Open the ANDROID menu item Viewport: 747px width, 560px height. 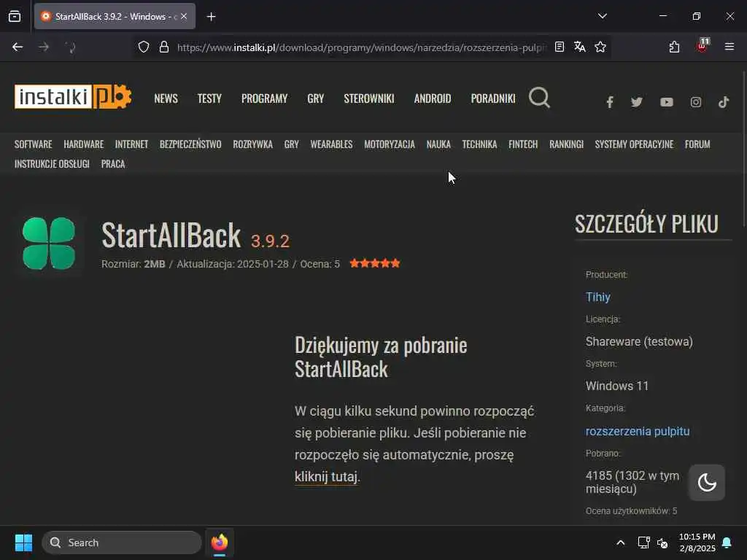pos(432,98)
